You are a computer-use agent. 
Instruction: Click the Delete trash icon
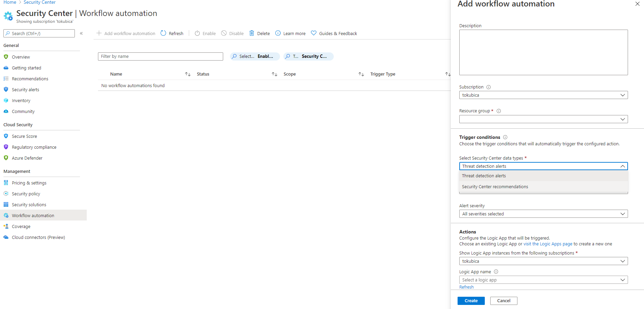(252, 33)
